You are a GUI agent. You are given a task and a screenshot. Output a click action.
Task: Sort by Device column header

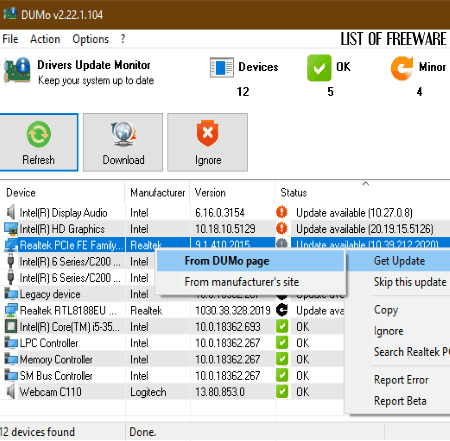[63, 193]
